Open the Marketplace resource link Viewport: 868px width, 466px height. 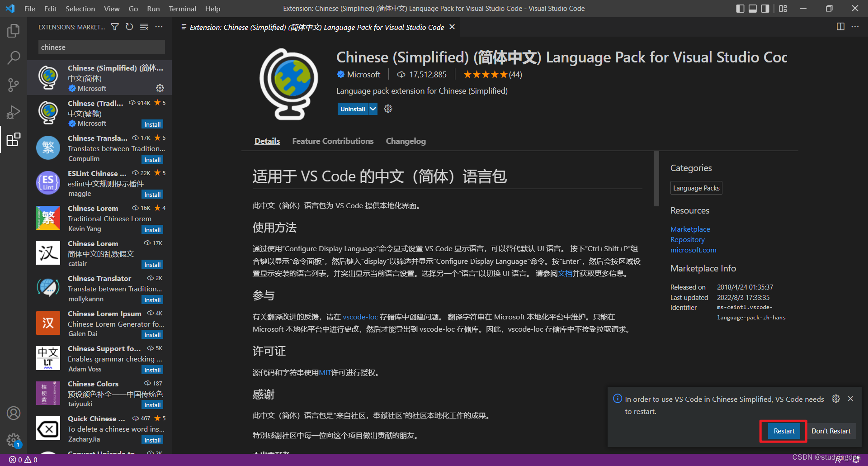[690, 229]
